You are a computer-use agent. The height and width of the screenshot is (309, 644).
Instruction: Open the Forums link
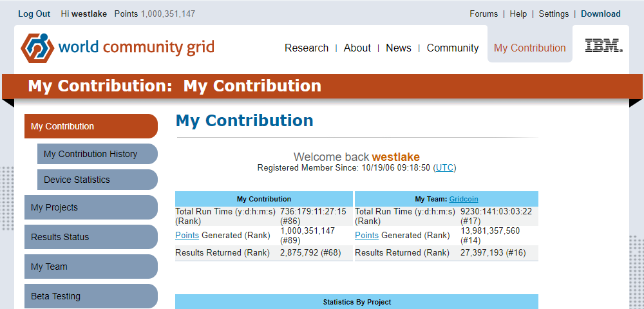tap(484, 14)
